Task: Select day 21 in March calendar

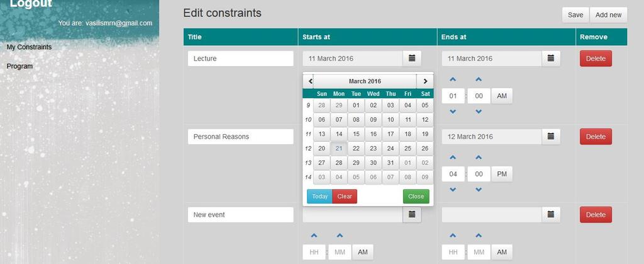Action: tap(339, 149)
